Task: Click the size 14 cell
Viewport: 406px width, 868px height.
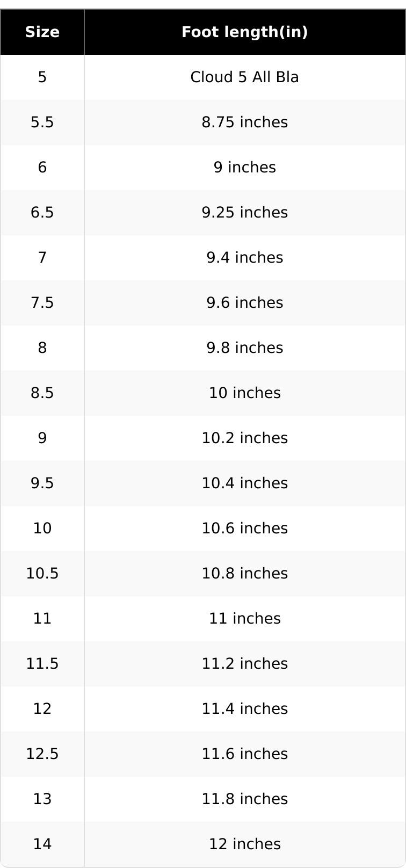Action: click(42, 844)
